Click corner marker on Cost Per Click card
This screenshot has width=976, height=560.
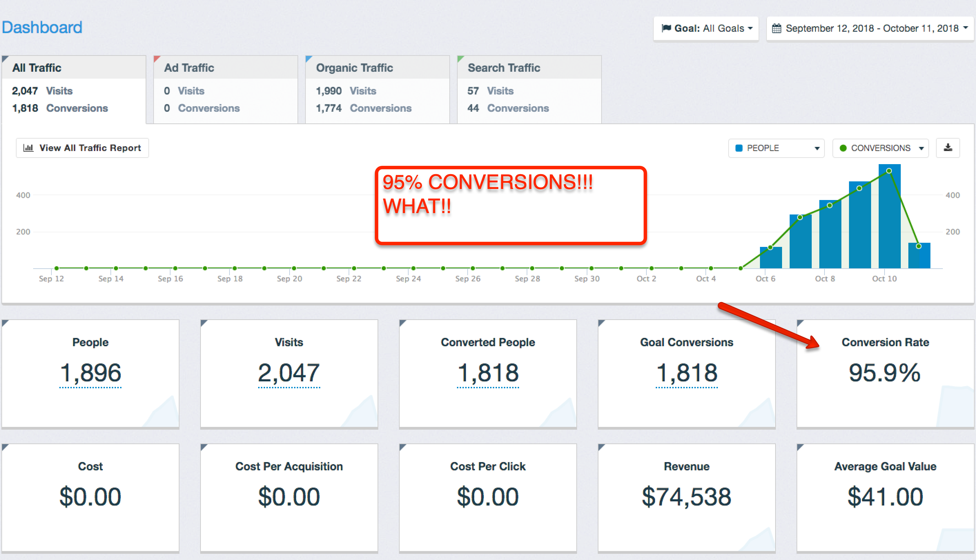402,447
